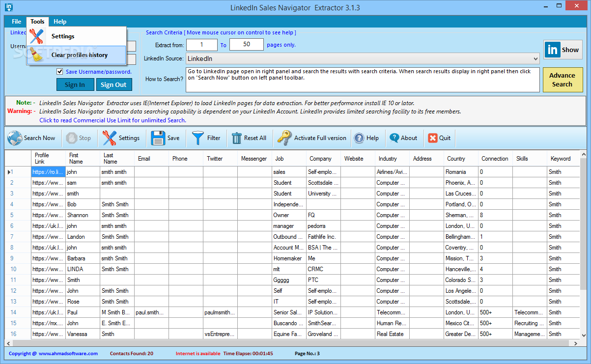The height and width of the screenshot is (364, 591).
Task: Click the Sign Out button
Action: [x=114, y=84]
